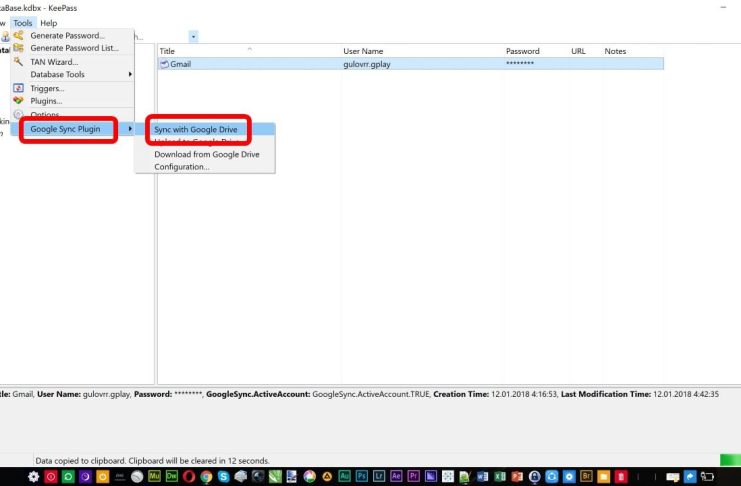Click the battery icon in system tray
Image resolution: width=741 pixels, height=486 pixels.
[x=707, y=477]
